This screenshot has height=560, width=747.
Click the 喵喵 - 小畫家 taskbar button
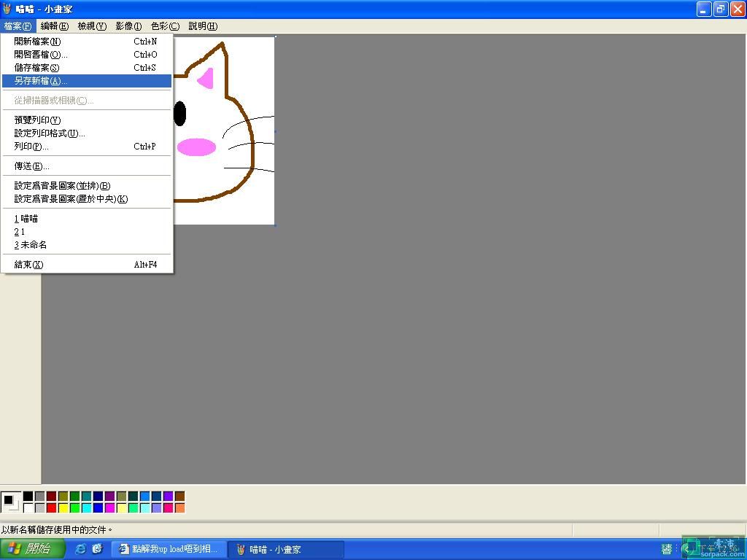(285, 549)
